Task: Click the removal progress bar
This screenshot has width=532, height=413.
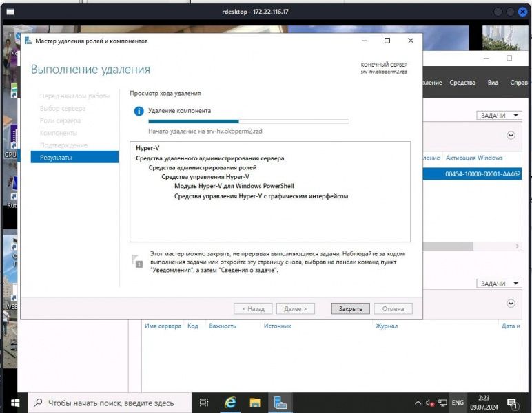Action: pos(249,121)
